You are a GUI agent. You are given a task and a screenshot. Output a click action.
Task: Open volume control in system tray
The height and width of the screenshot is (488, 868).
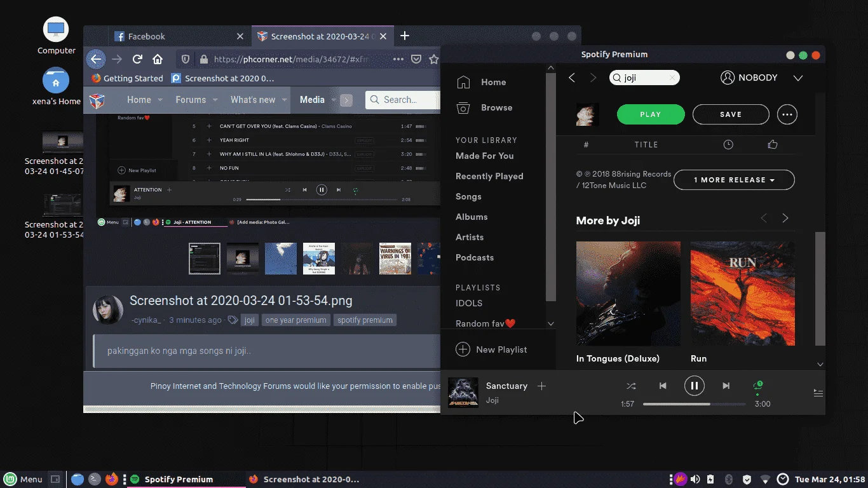tap(695, 479)
